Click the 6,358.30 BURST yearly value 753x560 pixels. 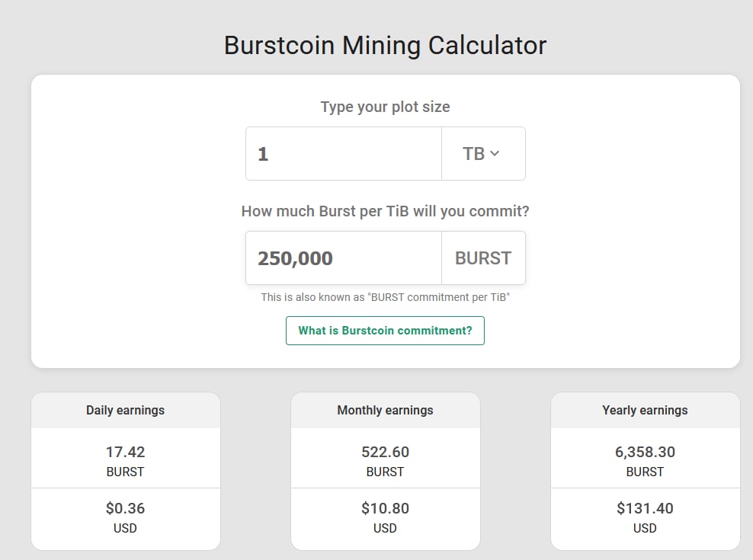click(x=645, y=461)
